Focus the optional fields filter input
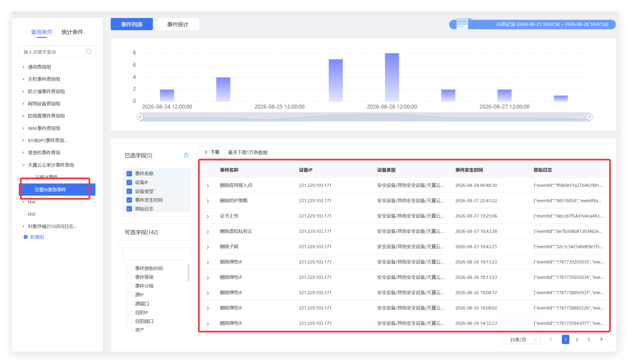Viewport: 630px width, 364px height. pos(157,254)
